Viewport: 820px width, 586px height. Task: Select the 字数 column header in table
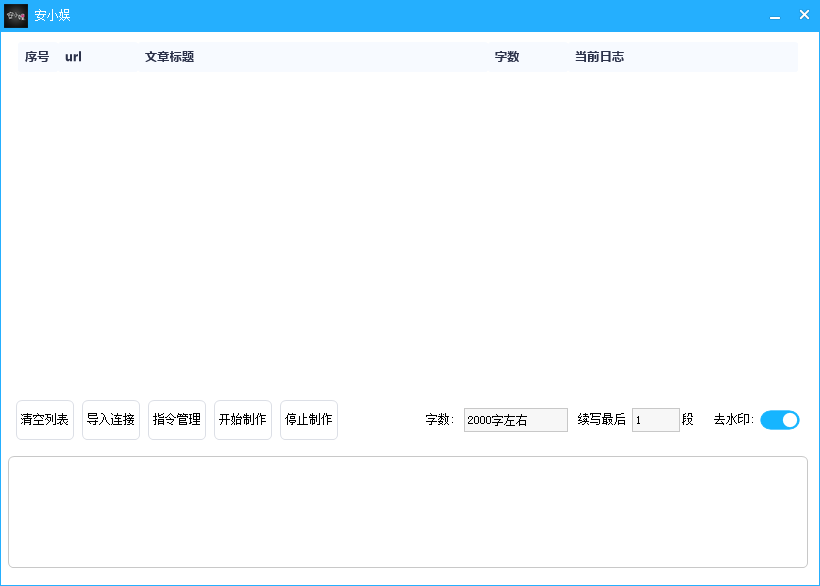coord(507,57)
